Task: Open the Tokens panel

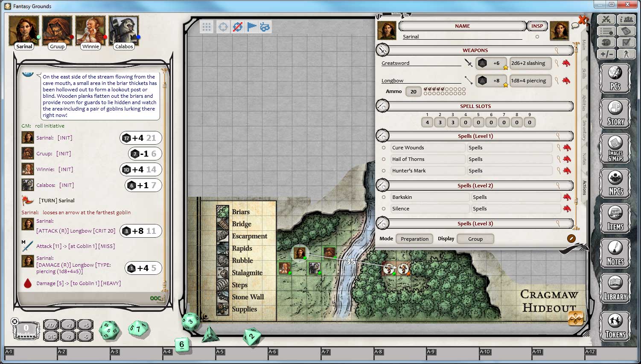Action: point(615,326)
